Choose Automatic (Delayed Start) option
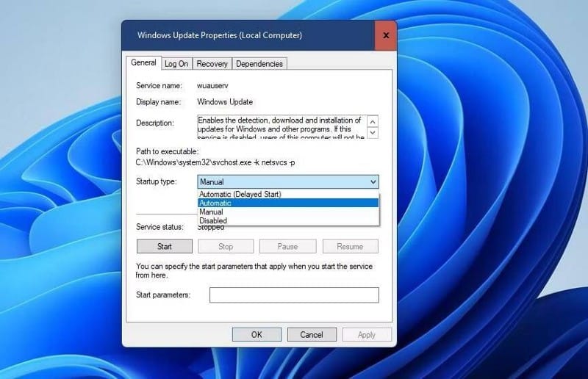Viewport: 588px width, 379px height. 288,194
